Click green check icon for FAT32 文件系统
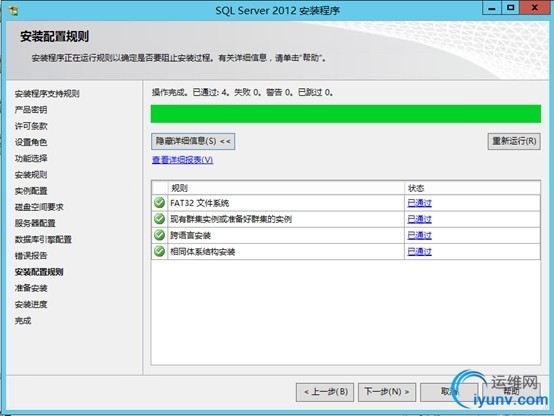This screenshot has height=416, width=554. pos(159,203)
